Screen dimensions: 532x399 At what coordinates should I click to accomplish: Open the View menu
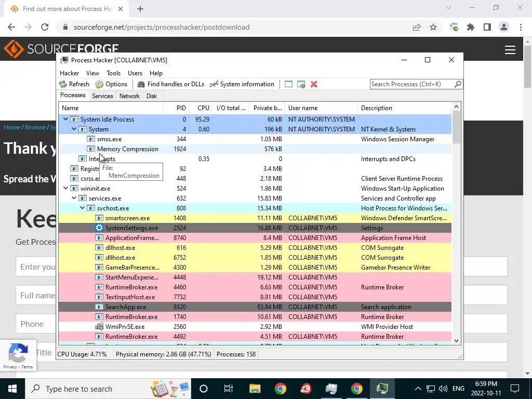(x=92, y=73)
